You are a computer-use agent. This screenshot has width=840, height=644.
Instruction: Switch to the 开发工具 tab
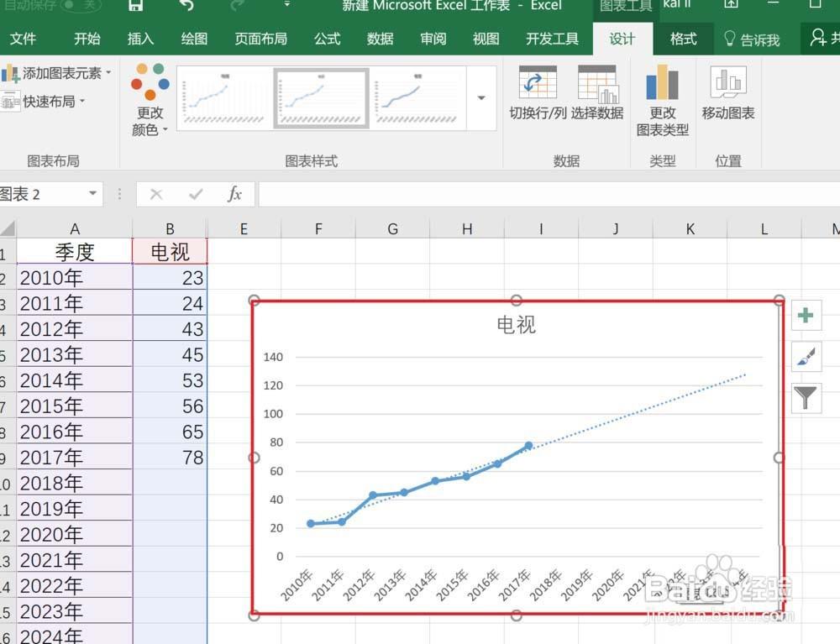553,39
